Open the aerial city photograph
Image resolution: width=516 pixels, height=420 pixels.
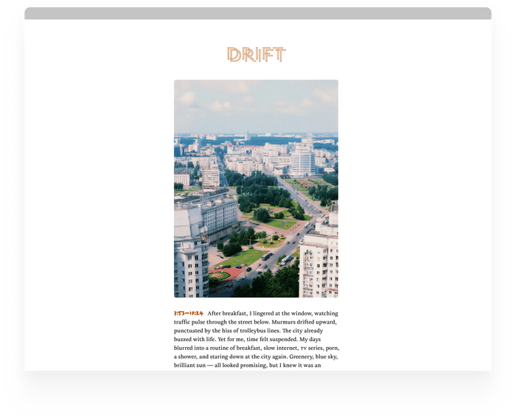click(256, 188)
